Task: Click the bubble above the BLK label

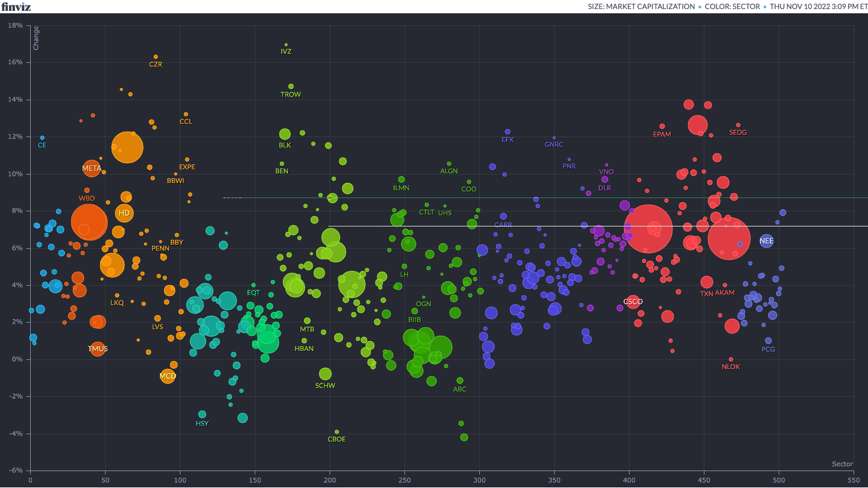Action: [285, 134]
